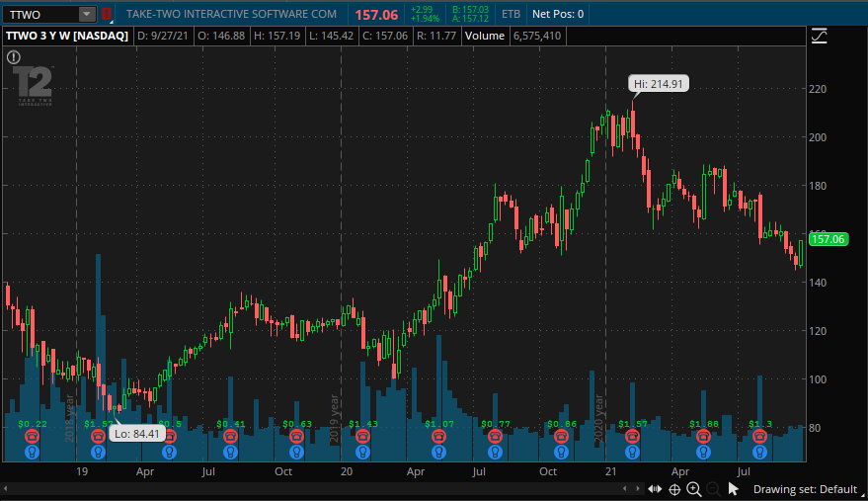Click the earnings phone icon under $0.41
Screen dimensions: 868x501
pos(230,438)
